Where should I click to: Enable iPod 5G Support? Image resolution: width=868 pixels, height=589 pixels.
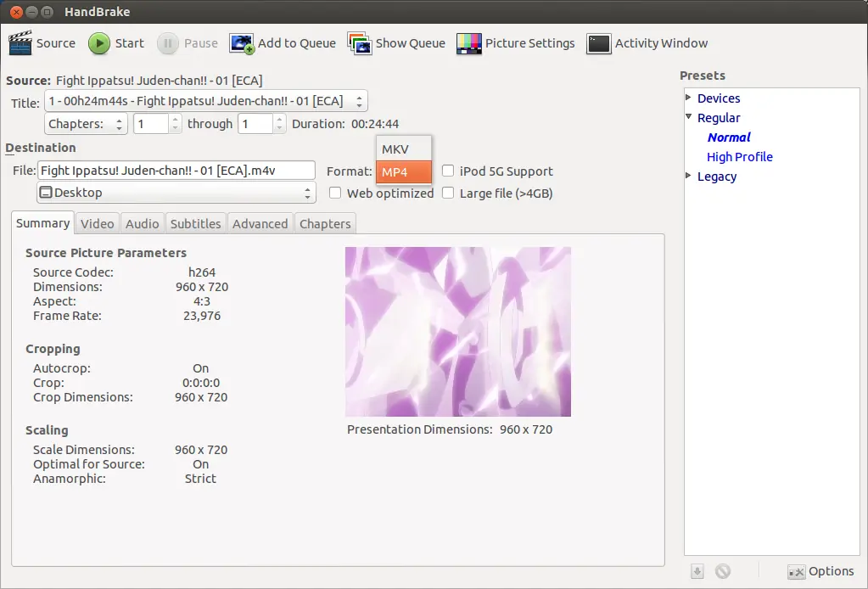[x=447, y=171]
